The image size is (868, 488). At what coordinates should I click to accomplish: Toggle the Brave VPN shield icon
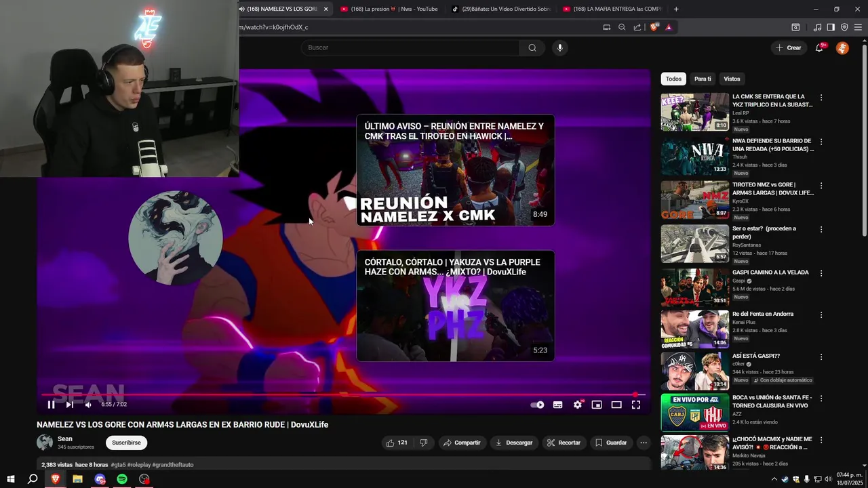(844, 27)
